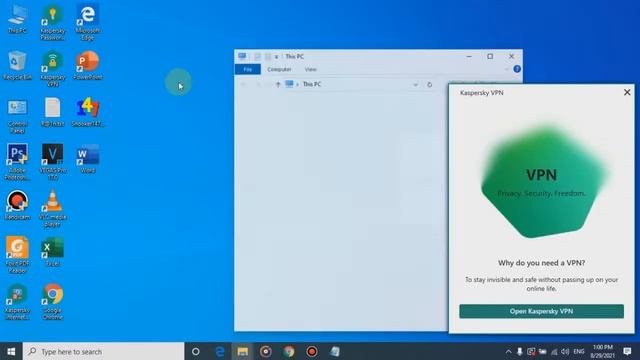The image size is (640, 360).
Task: Click the taskbar search box
Action: coord(104,351)
